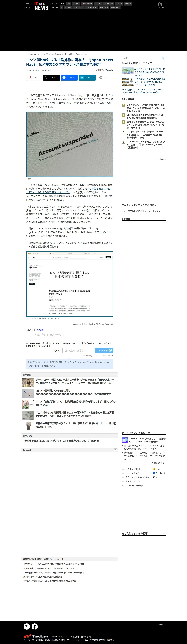
Task: Select the 連載 category tab
Action: pos(68,4)
